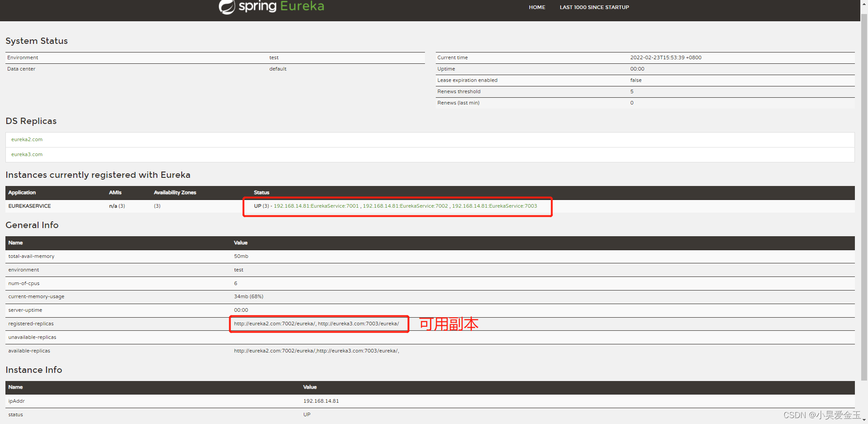Viewport: 868px width, 424px height.
Task: Click the DS Replicas heading
Action: 31,121
